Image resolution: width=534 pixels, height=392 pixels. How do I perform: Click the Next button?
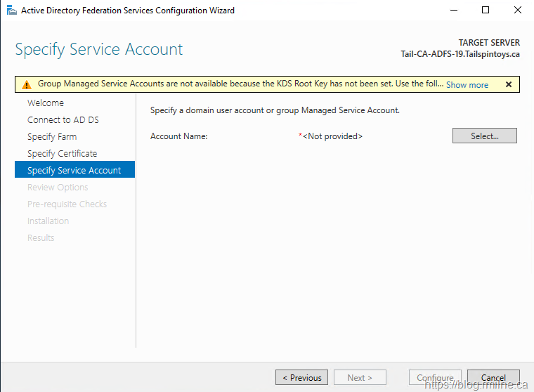[360, 377]
